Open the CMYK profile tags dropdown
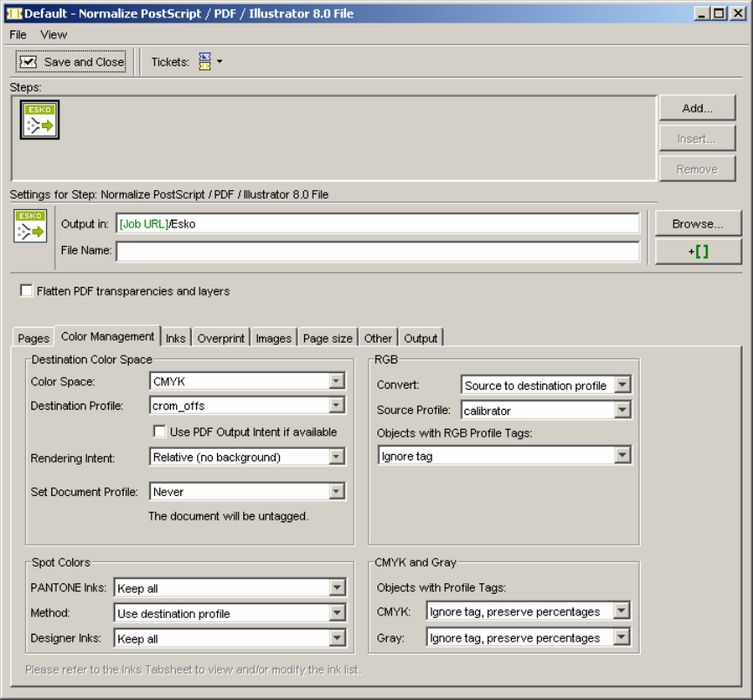Screen dimensions: 753x700 621,611
